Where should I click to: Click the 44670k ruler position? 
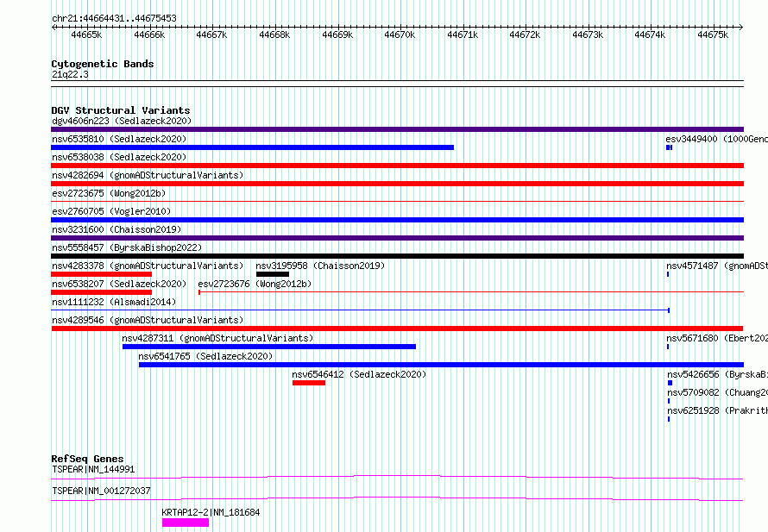400,34
